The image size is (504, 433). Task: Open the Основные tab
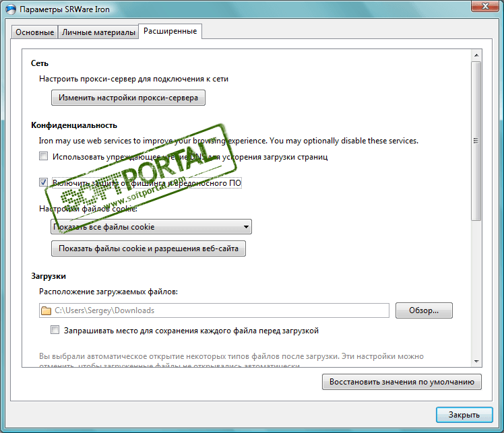(x=35, y=32)
